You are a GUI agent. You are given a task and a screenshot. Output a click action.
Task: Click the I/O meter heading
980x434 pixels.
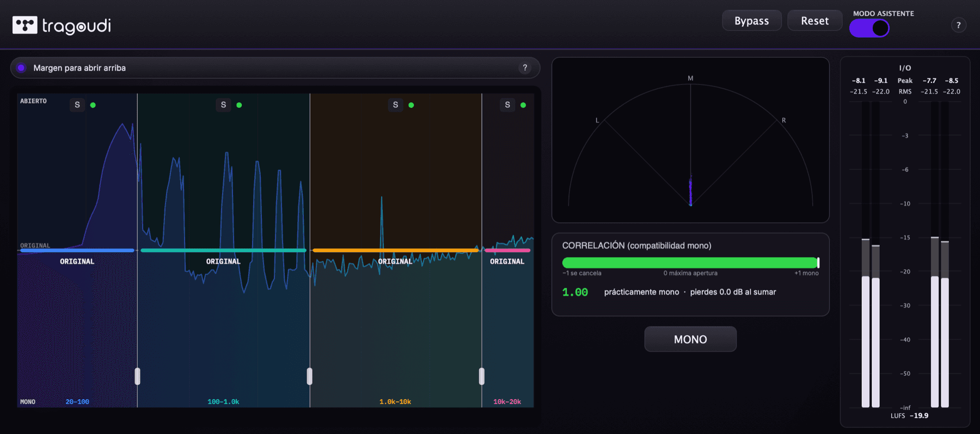905,68
